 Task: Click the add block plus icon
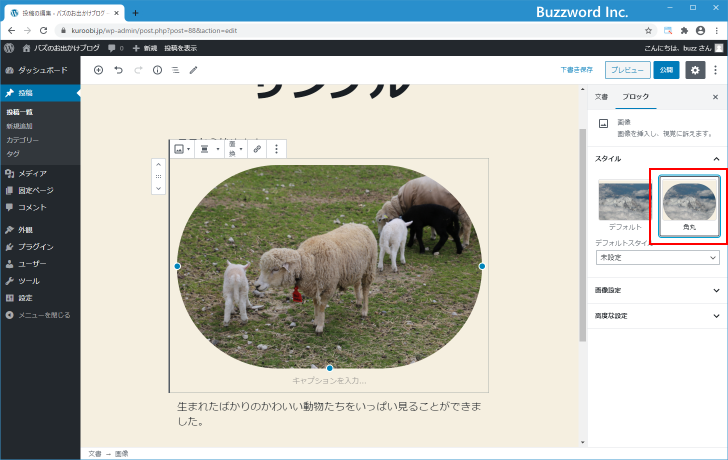pos(98,70)
